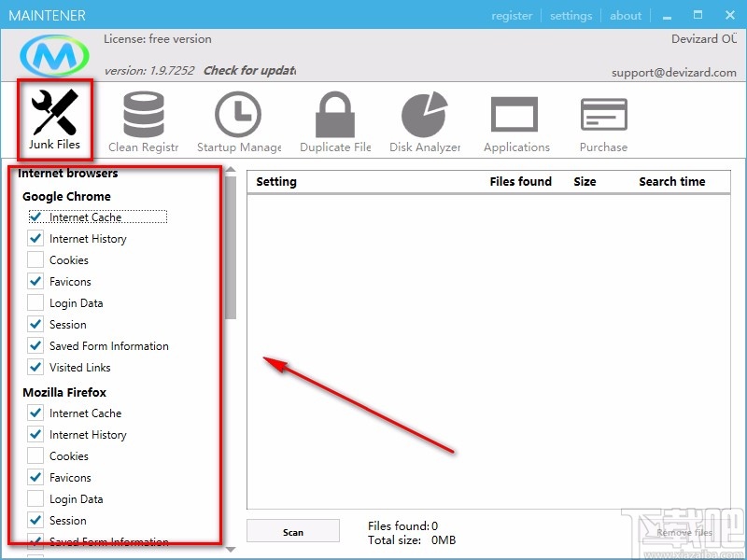Open the about menu item
The width and height of the screenshot is (747, 560).
tap(626, 16)
